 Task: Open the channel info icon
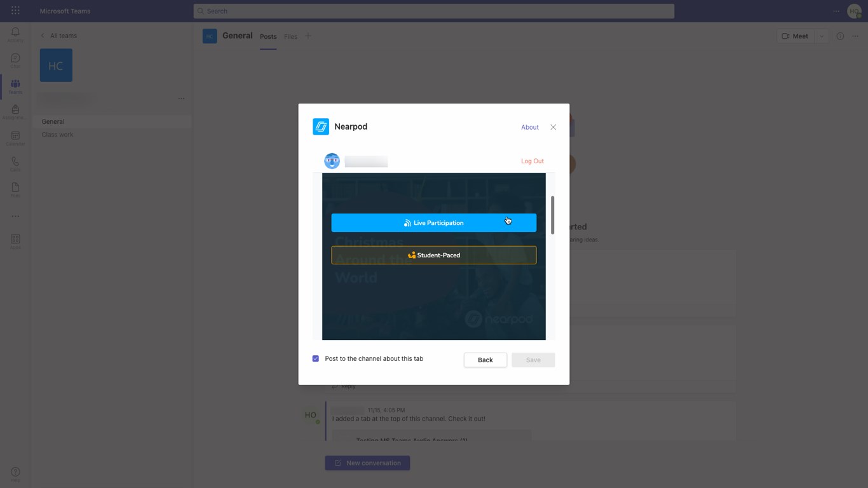[x=840, y=36]
